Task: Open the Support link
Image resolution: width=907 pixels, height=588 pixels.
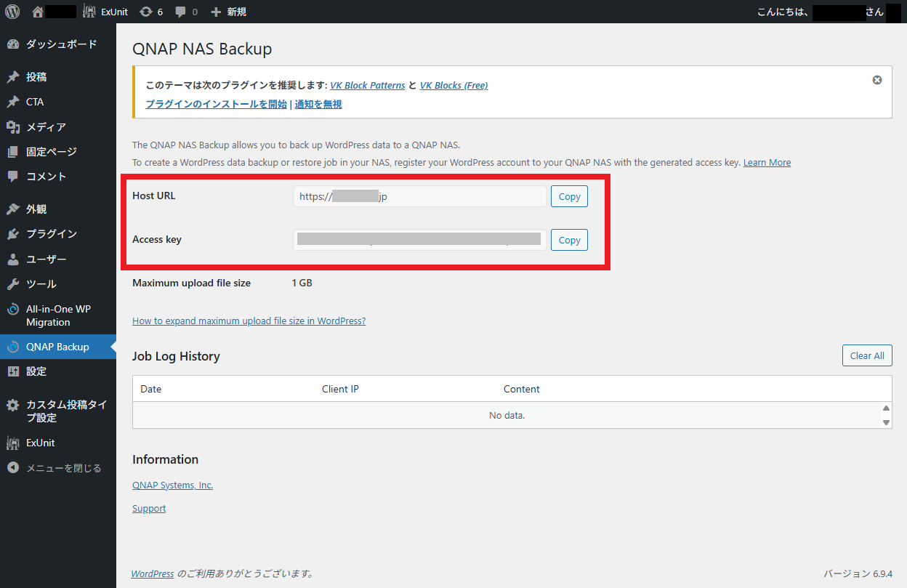Action: [x=149, y=509]
